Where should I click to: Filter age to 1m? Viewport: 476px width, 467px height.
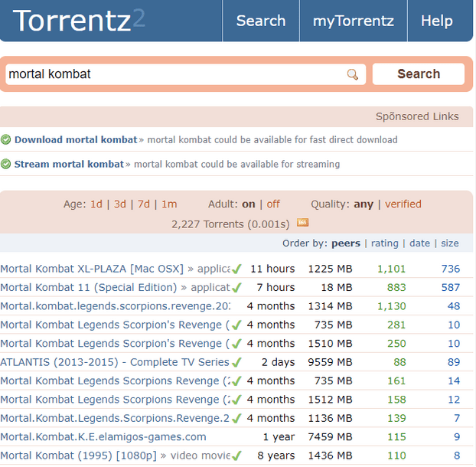(169, 204)
